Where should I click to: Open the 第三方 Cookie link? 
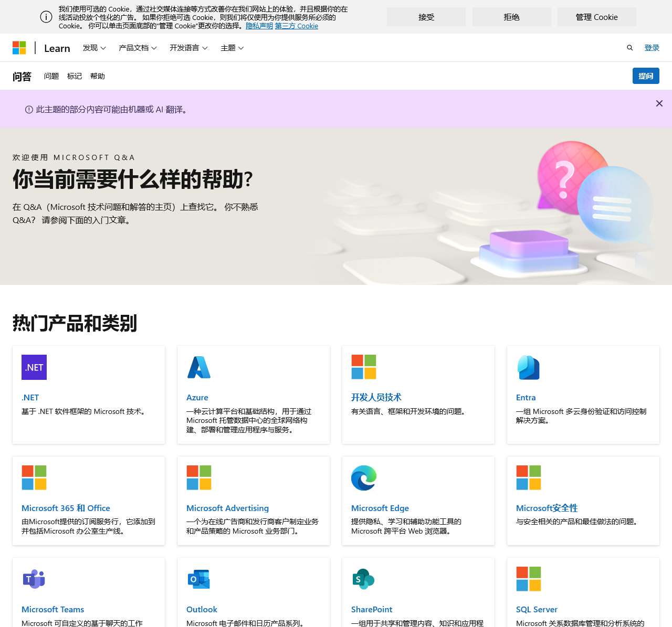(x=297, y=26)
